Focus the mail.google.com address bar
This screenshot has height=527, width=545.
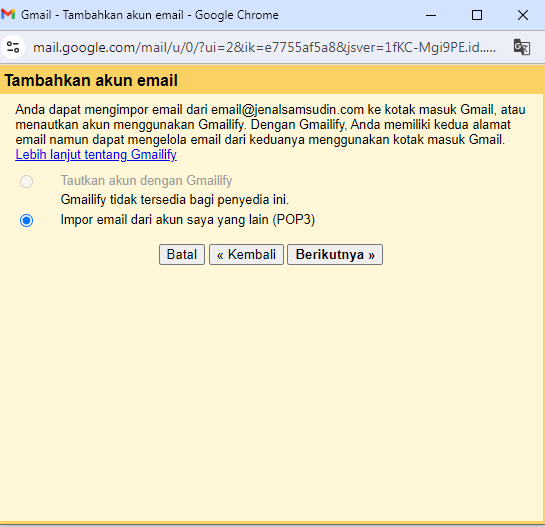264,47
